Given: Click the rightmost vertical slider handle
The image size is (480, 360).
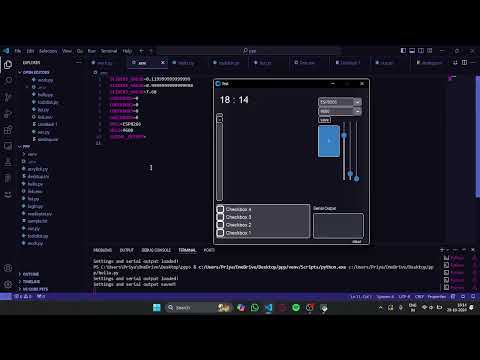Looking at the screenshot, I should coord(356,179).
